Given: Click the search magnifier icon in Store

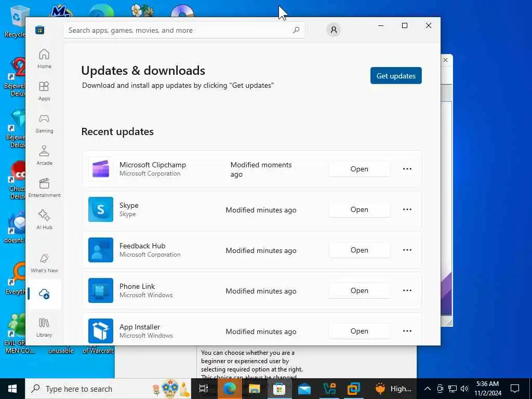Looking at the screenshot, I should (x=296, y=30).
